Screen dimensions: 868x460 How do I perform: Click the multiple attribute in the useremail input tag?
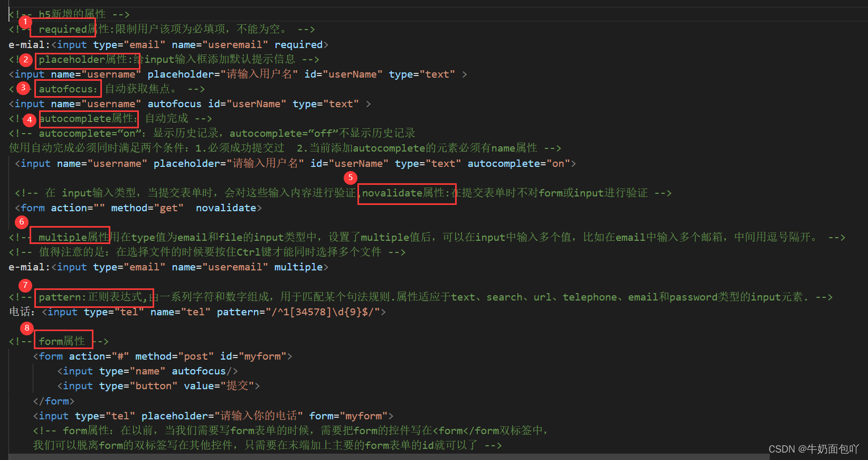[x=298, y=267]
